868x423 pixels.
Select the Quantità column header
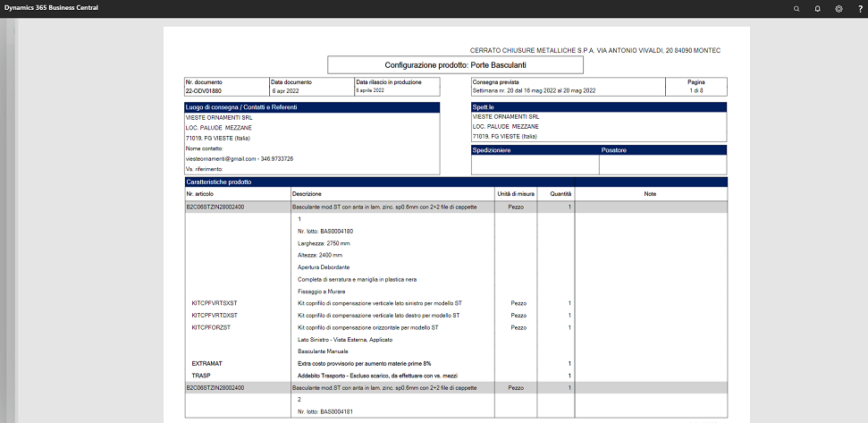coord(560,194)
